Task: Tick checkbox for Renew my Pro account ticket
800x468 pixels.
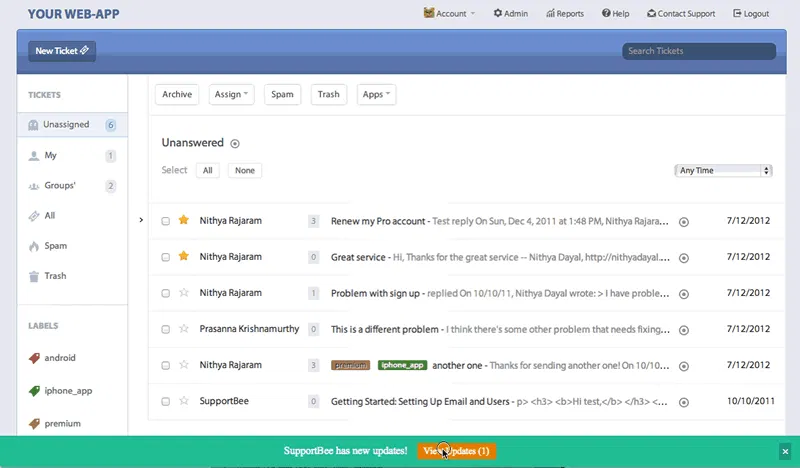Action: click(x=165, y=221)
